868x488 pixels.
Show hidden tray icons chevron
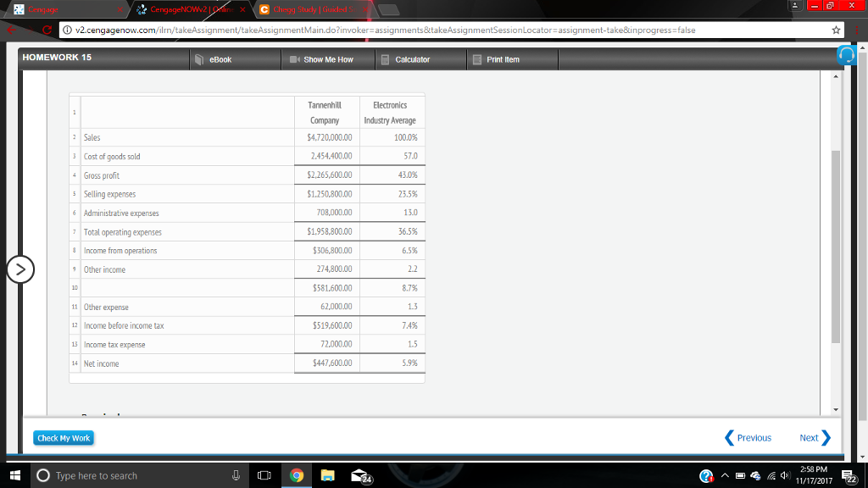725,475
